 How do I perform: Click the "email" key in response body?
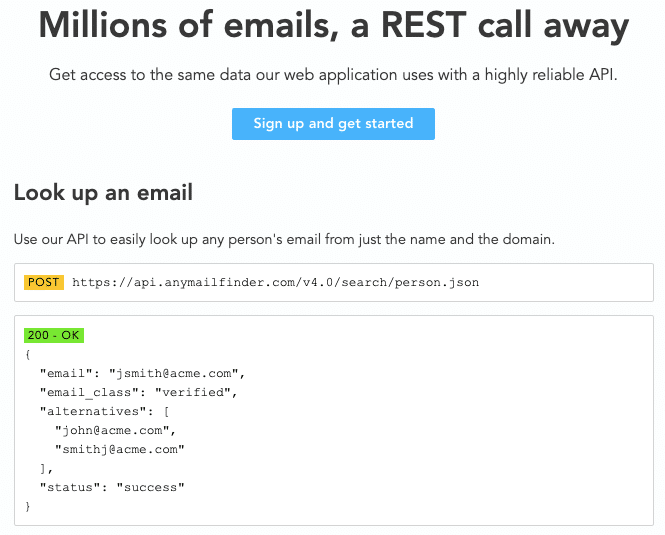pyautogui.click(x=66, y=373)
